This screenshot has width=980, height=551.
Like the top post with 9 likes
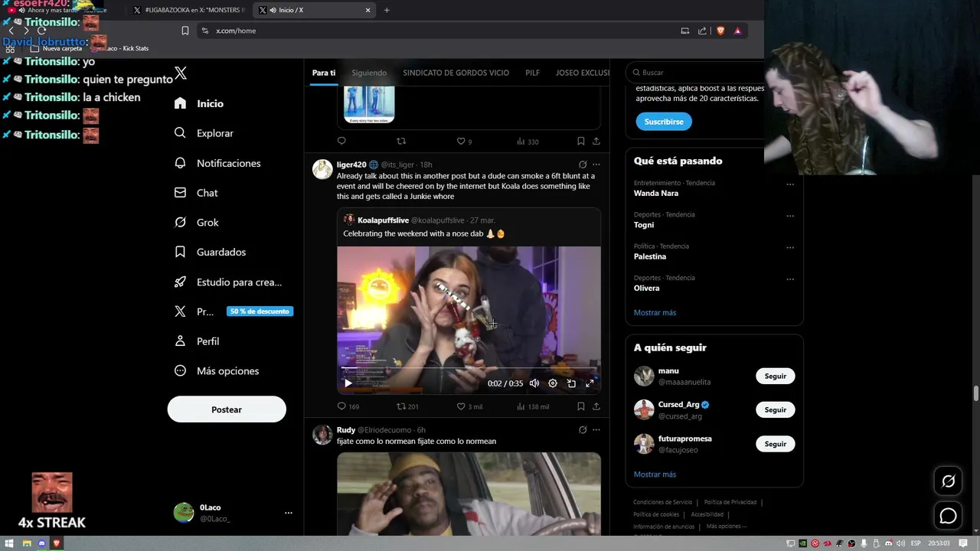[x=464, y=142]
